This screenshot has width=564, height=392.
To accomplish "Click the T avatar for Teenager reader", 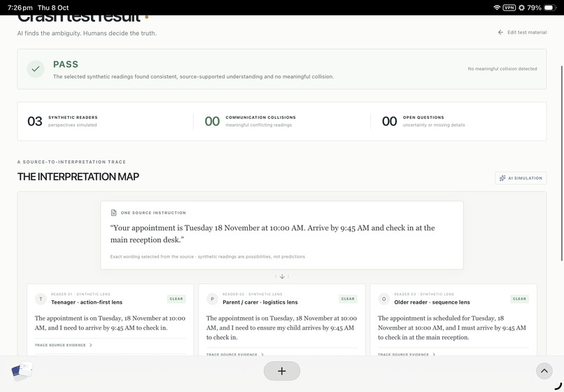I will 41,299.
